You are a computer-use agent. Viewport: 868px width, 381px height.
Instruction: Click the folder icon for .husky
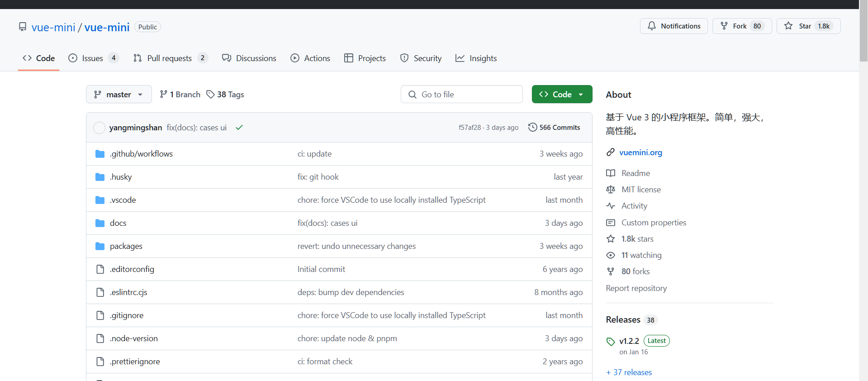[100, 177]
